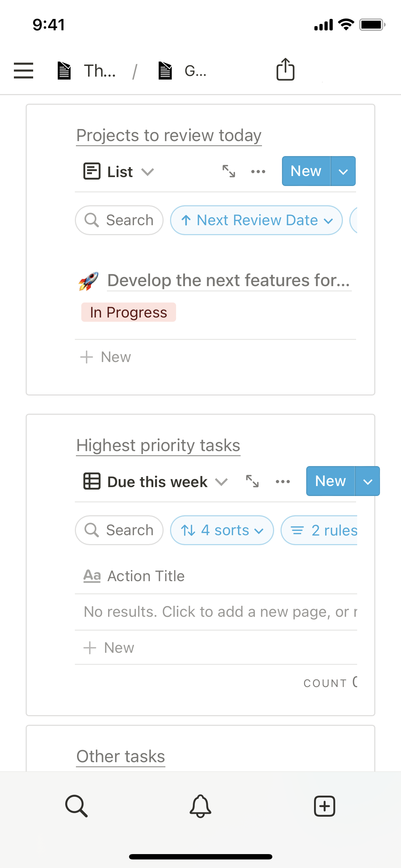
Task: Tap Search field in Projects to review
Action: click(119, 220)
